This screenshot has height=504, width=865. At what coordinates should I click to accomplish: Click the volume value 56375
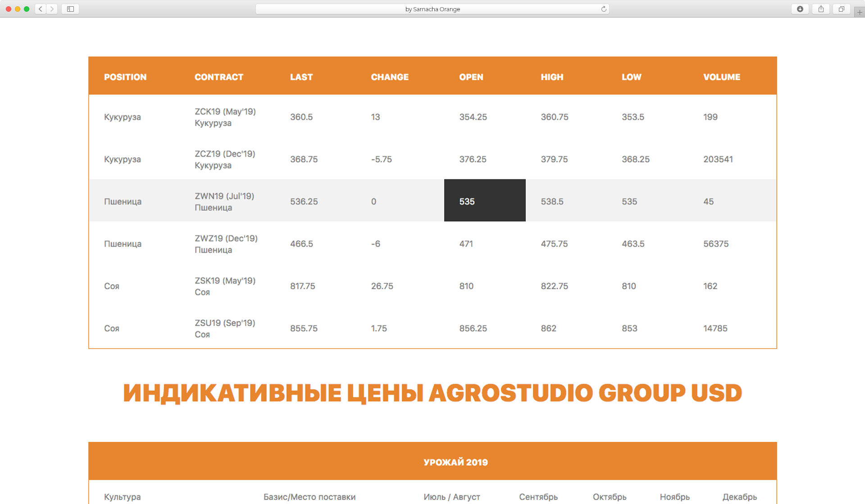coord(716,244)
